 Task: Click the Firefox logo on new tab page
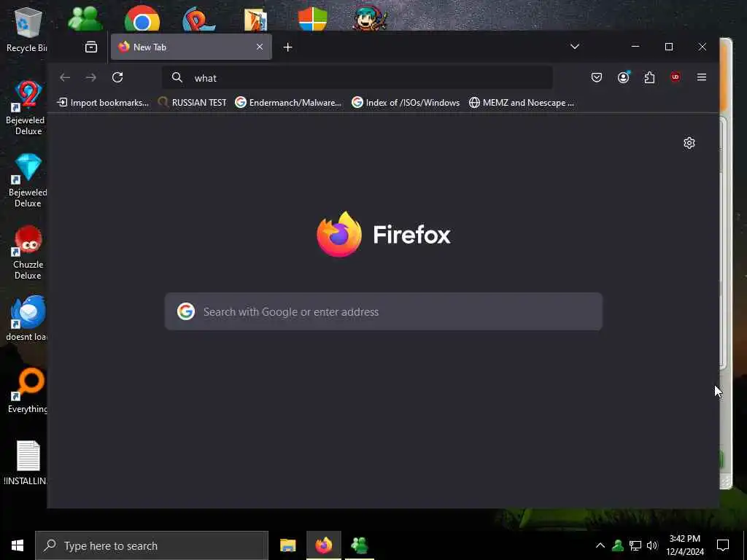(x=384, y=234)
